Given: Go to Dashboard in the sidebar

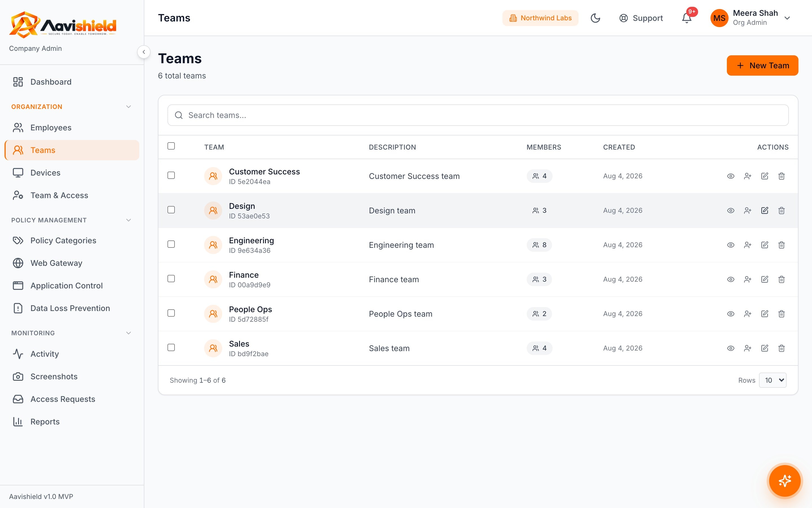Looking at the screenshot, I should click(72, 82).
